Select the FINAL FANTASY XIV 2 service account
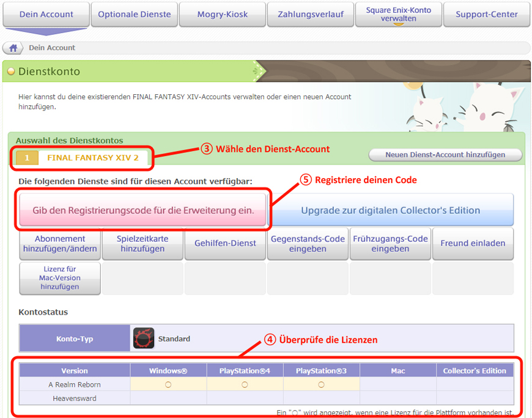This screenshot has height=418, width=532. pos(82,158)
